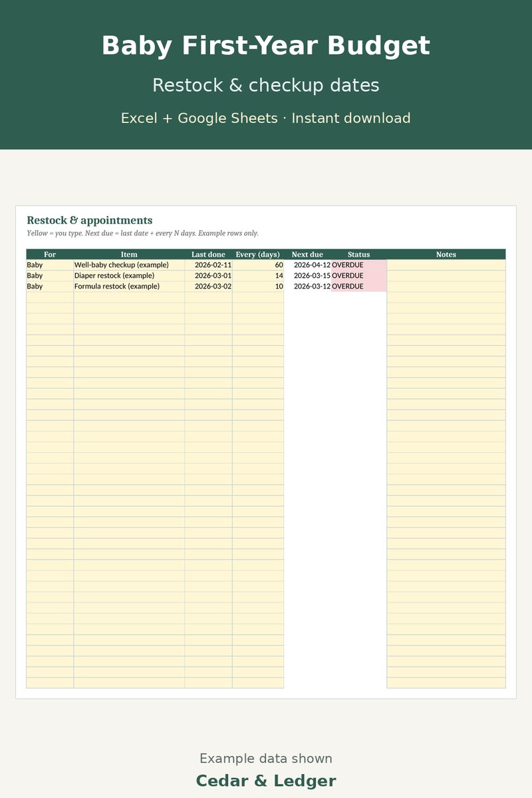This screenshot has width=532, height=798.
Task: Click last done date 2026-03-02
Action: pos(209,286)
